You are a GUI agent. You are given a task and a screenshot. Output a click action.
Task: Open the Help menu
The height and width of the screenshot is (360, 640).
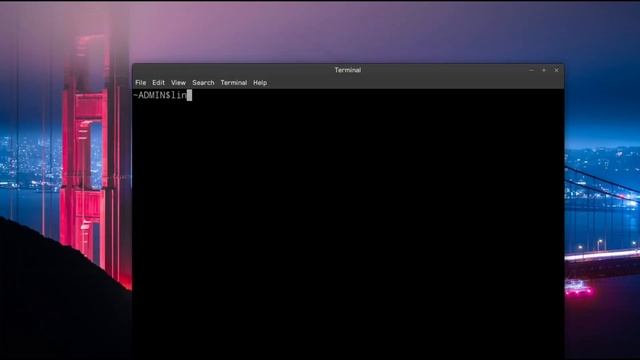pyautogui.click(x=260, y=82)
